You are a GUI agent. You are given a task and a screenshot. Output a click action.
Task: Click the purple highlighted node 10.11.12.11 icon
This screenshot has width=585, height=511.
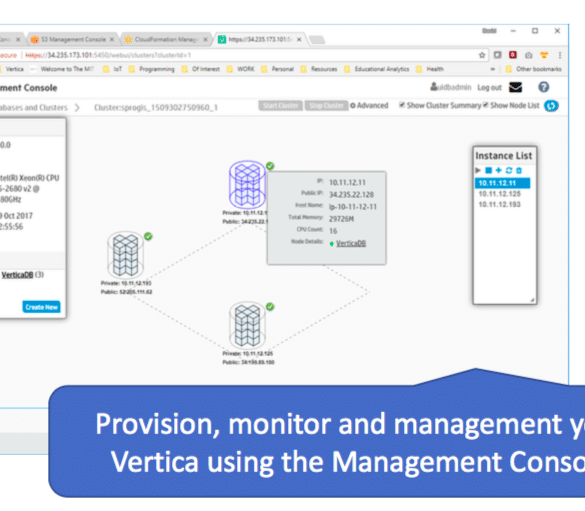pos(247,184)
